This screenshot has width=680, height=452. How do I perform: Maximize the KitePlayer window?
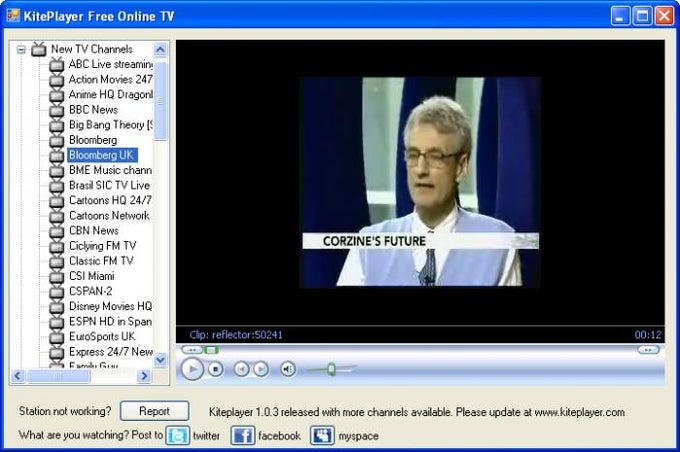click(642, 16)
